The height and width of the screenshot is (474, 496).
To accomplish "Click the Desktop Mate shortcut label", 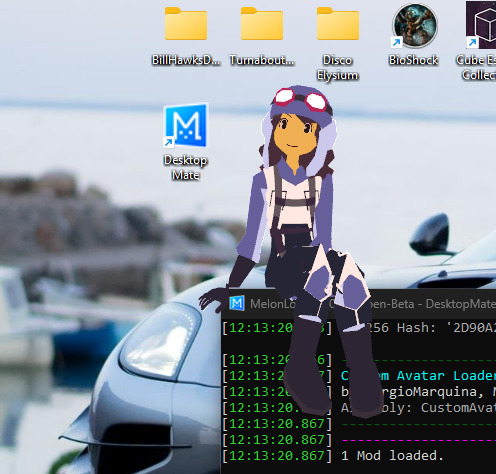I will pyautogui.click(x=186, y=167).
